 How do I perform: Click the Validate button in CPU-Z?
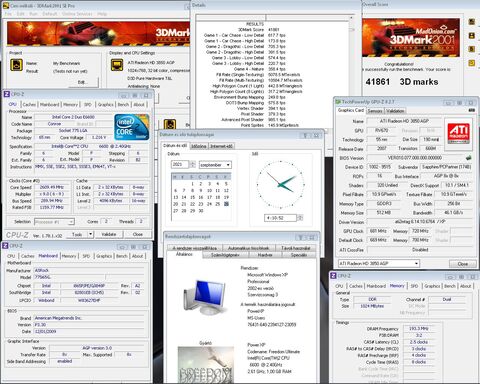pos(109,234)
